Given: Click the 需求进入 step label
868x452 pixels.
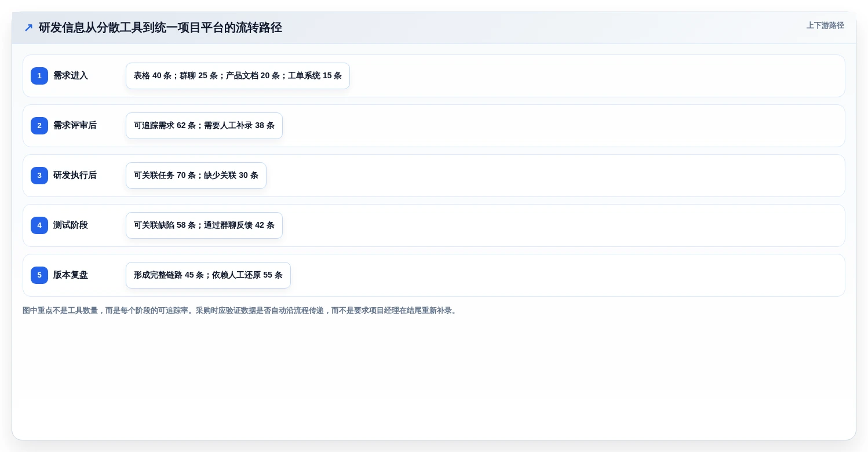Looking at the screenshot, I should 71,76.
